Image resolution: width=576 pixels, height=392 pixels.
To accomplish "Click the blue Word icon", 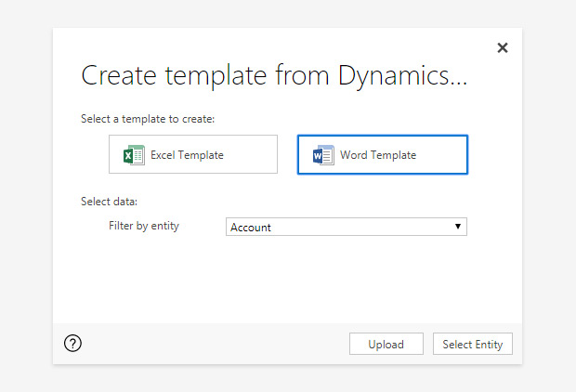I will (x=323, y=155).
